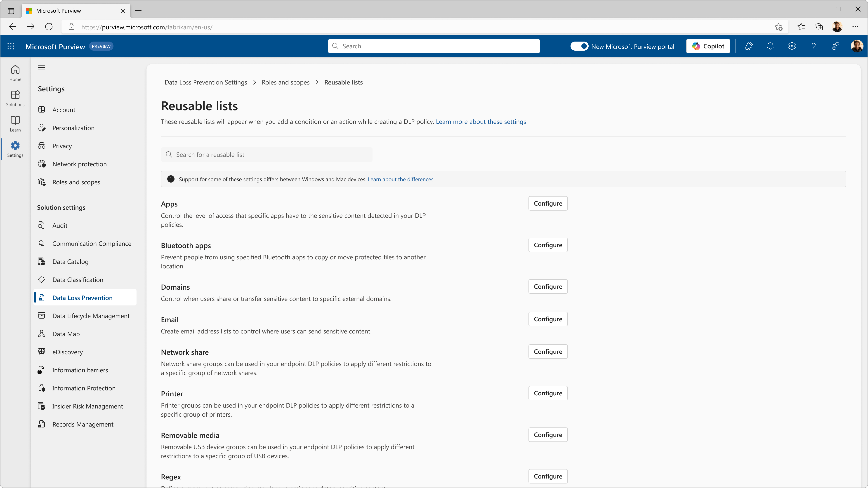This screenshot has height=488, width=868.
Task: Focus the Search for a reusable list field
Action: 267,155
